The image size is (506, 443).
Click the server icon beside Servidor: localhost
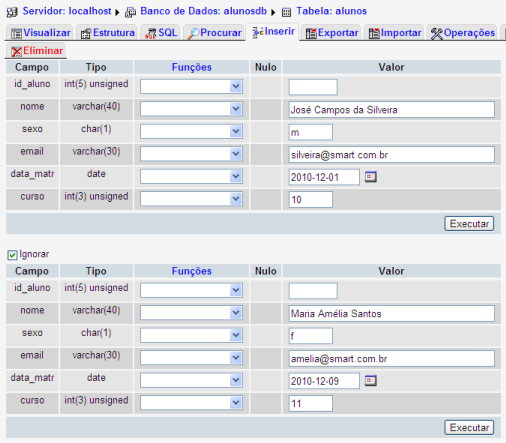(x=12, y=12)
